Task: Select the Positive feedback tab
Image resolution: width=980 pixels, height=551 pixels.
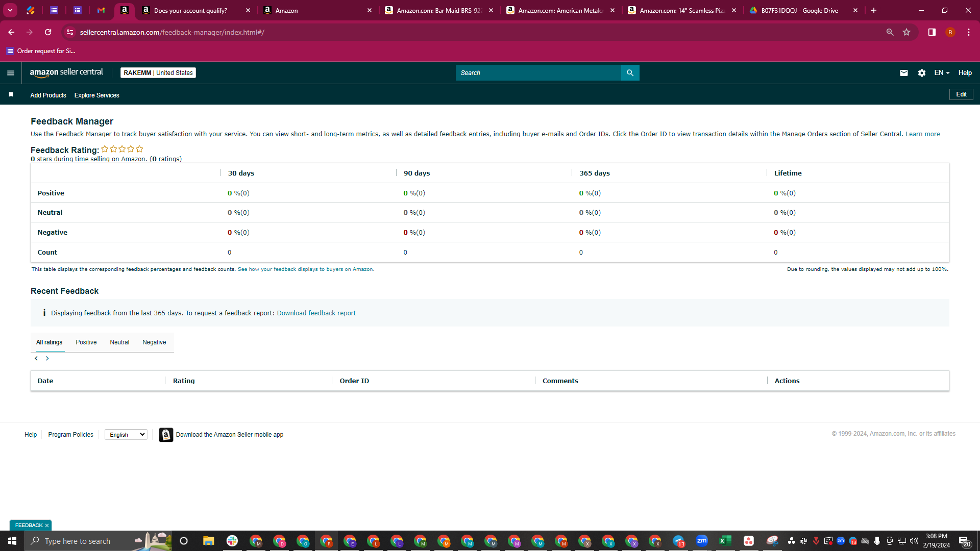Action: click(86, 342)
